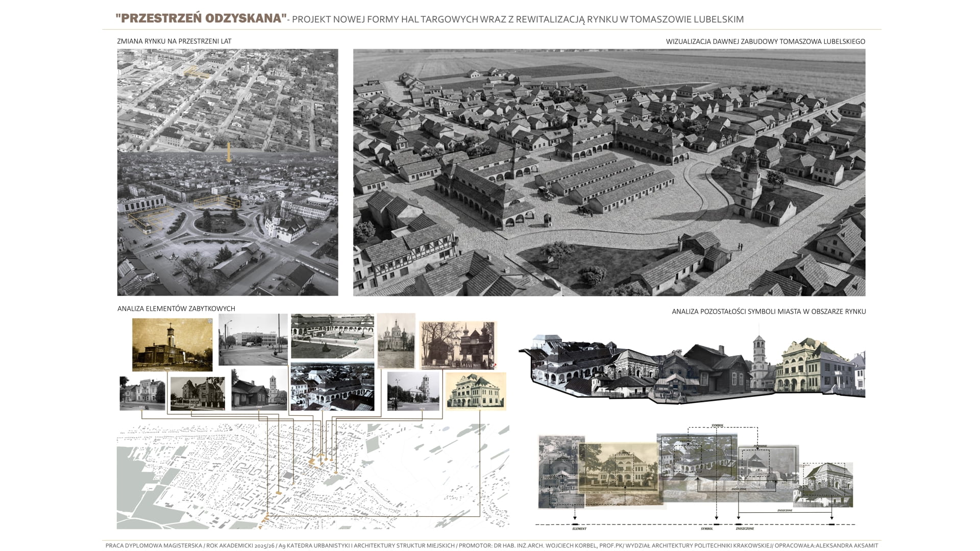The width and height of the screenshot is (980, 551).
Task: Click 'PRZESTRZEŃ ODZYSKANA' bold title text
Action: pos(201,18)
